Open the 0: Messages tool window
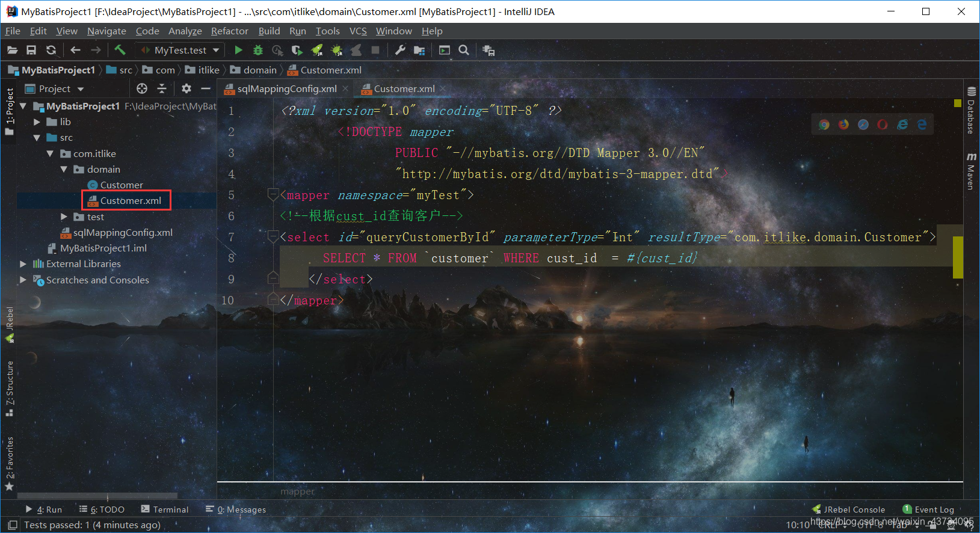 [x=236, y=509]
